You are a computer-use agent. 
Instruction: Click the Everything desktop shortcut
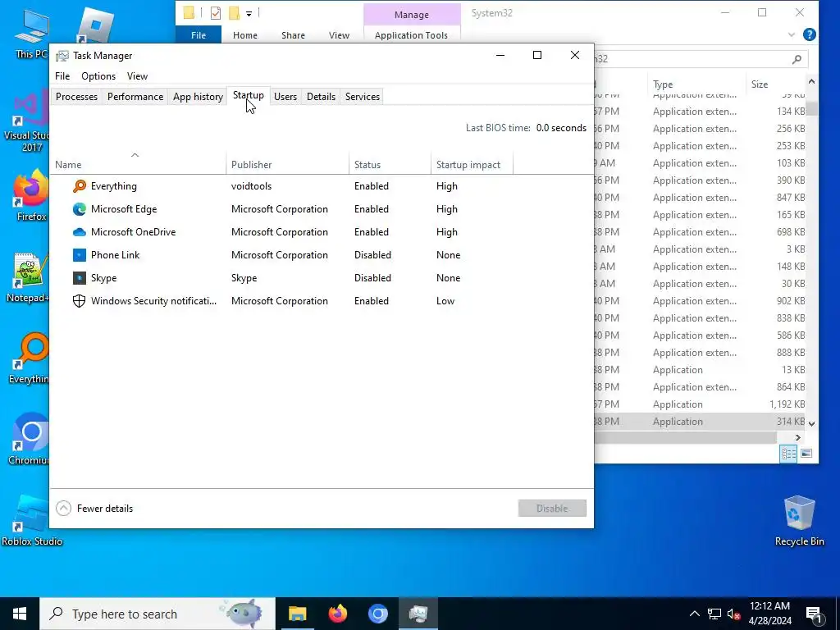pyautogui.click(x=30, y=358)
